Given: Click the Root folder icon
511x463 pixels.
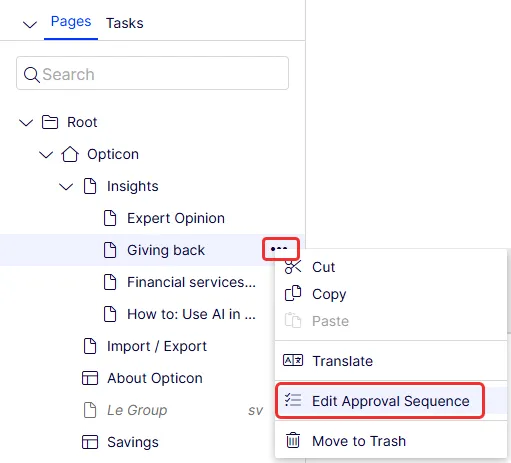Looking at the screenshot, I should [50, 122].
